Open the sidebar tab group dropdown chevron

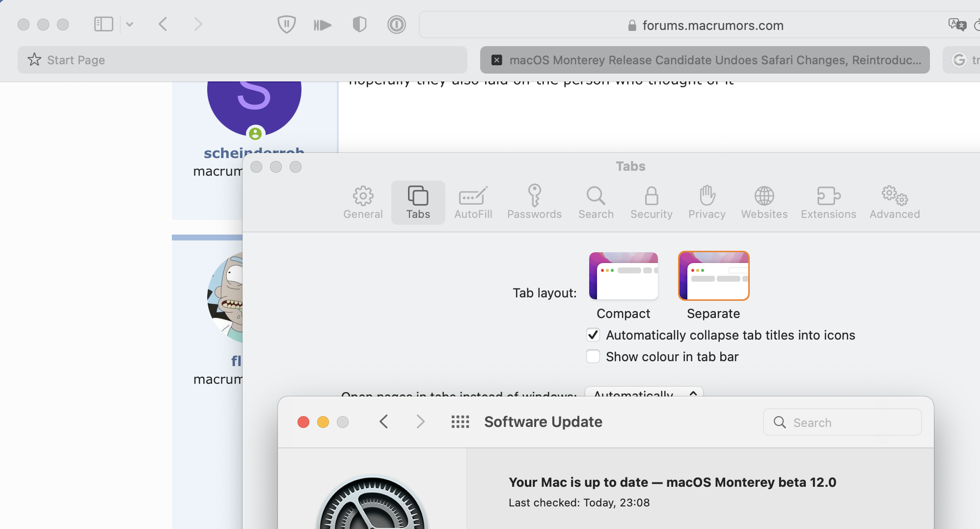click(x=130, y=24)
